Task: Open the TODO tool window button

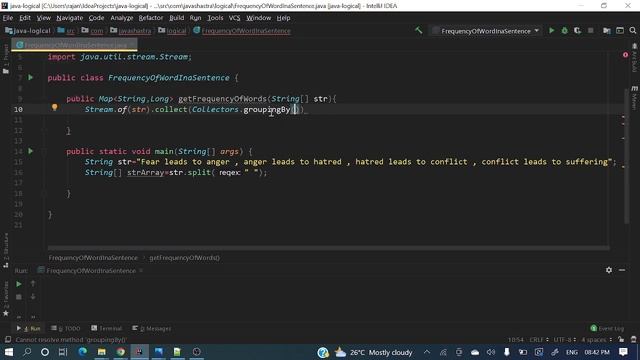Action: click(65, 328)
